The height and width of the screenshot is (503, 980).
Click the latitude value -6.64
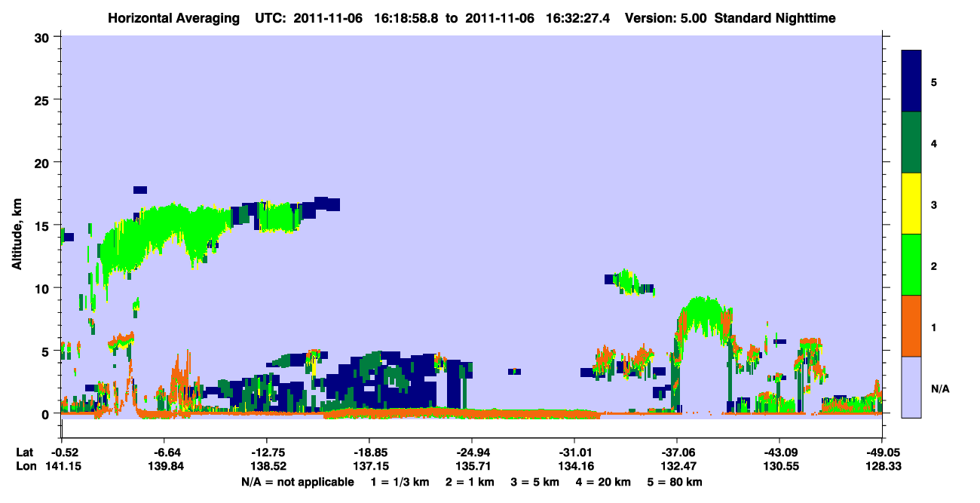164,452
